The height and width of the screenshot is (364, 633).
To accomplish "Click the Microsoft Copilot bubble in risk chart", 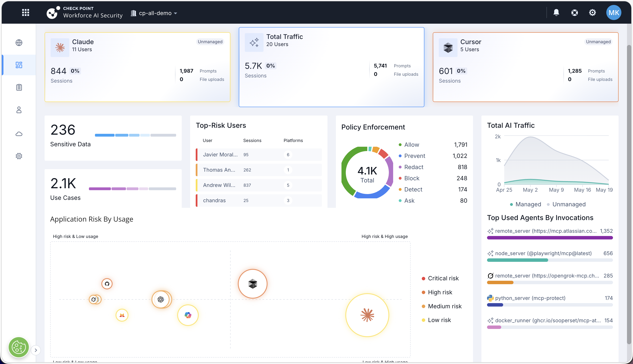I will click(188, 315).
